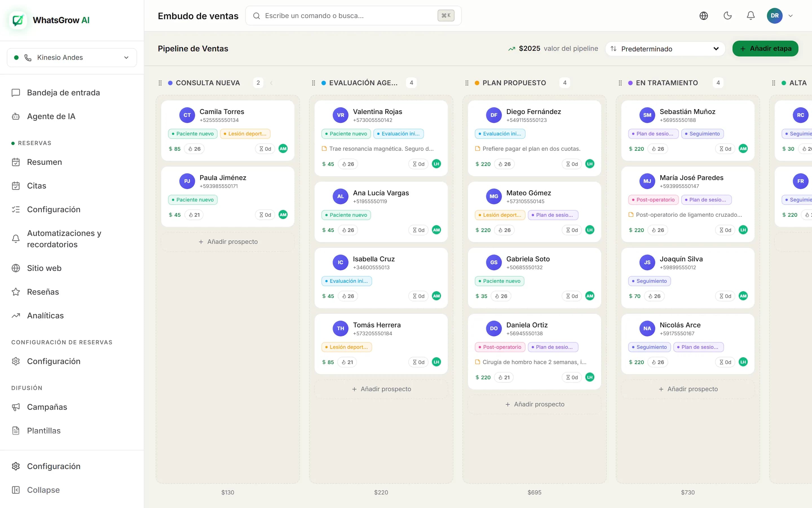The width and height of the screenshot is (812, 508).
Task: Grab the Consulta Nueva drag handle
Action: (x=160, y=83)
